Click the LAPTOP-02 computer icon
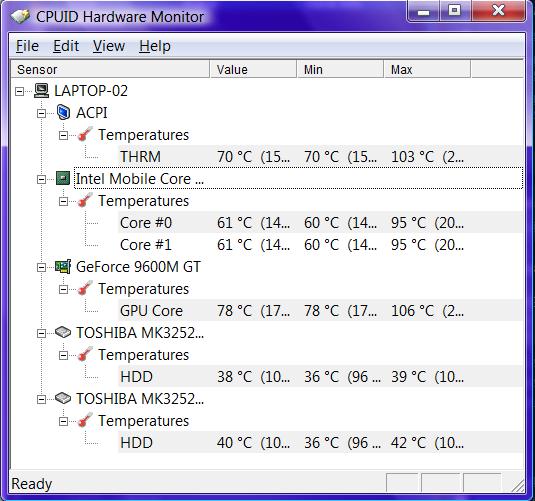 [42, 91]
